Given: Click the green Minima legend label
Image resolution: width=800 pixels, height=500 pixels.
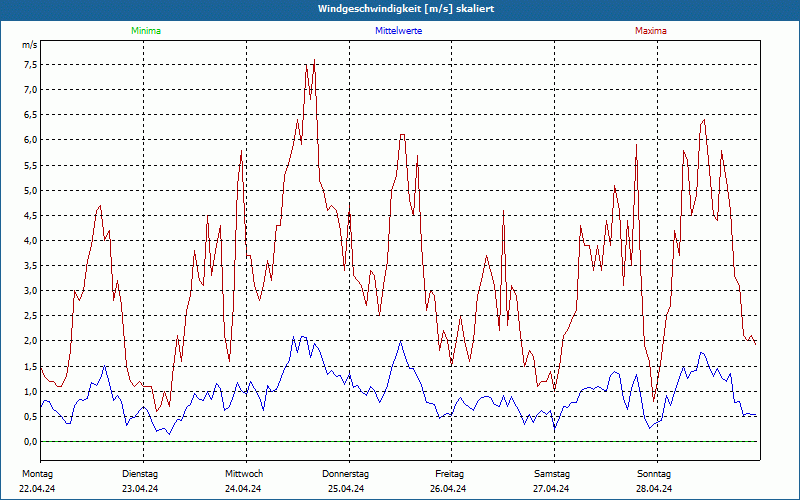Looking at the screenshot, I should tap(146, 31).
